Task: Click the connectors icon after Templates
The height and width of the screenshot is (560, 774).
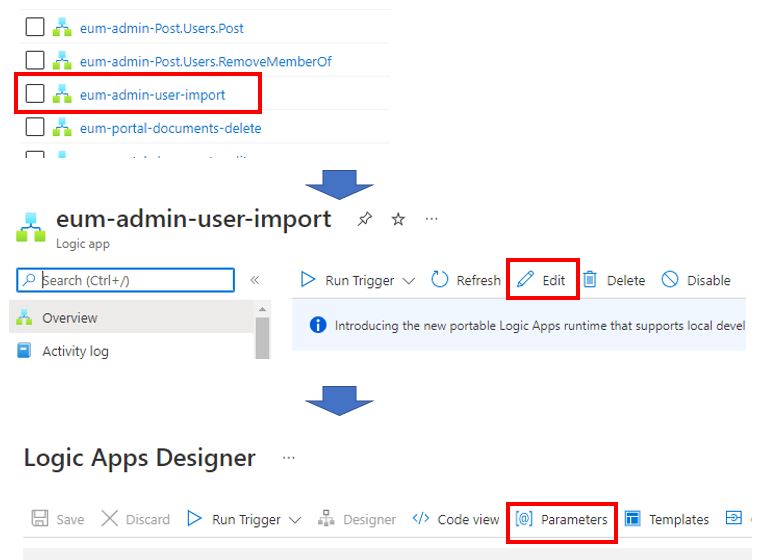Action: point(734,518)
